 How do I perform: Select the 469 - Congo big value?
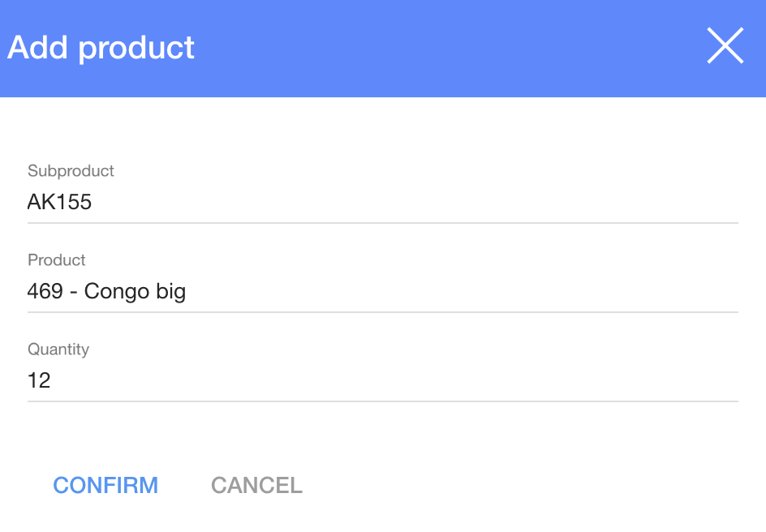106,291
